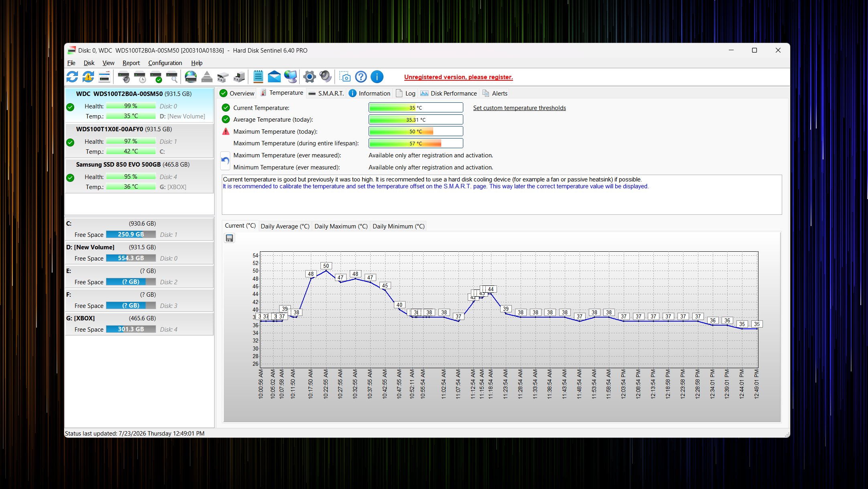868x489 pixels.
Task: Click the 57 °C lifespan maximum temperature bar
Action: [416, 143]
